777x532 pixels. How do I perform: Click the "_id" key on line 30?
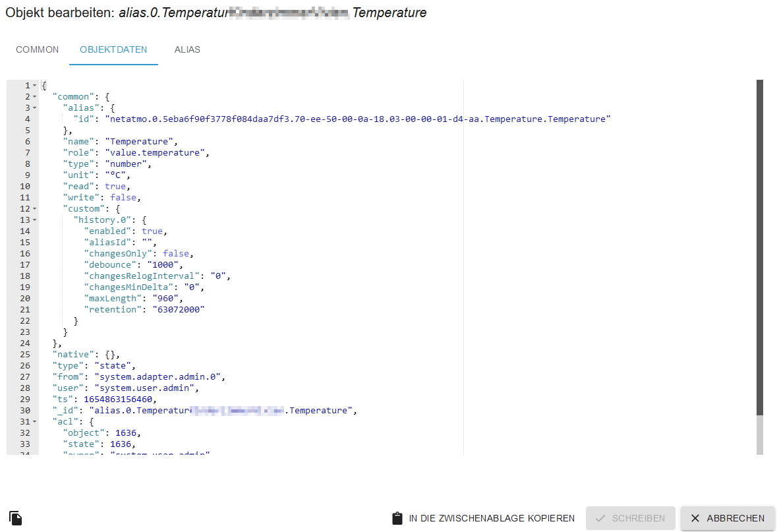pos(65,411)
